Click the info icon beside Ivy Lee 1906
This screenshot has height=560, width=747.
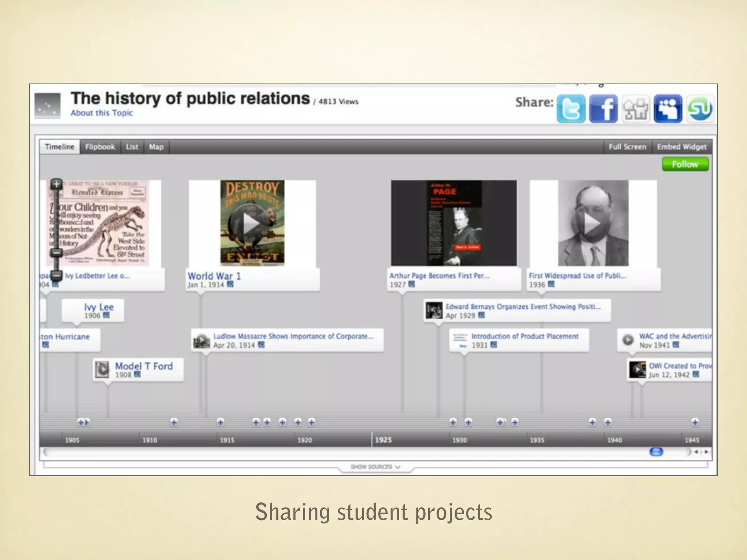tap(106, 315)
